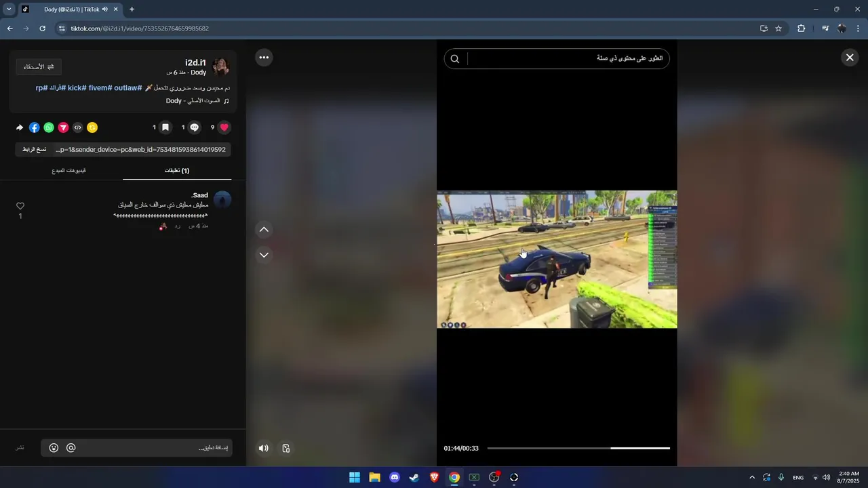This screenshot has height=488, width=868.
Task: Open the Chrome tab search dropdown
Action: point(9,9)
